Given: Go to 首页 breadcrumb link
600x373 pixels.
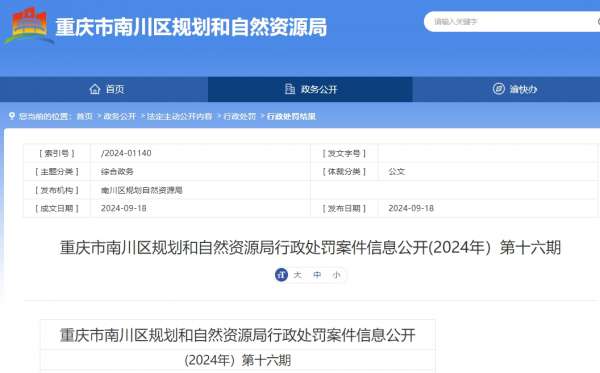Looking at the screenshot, I should (x=85, y=116).
